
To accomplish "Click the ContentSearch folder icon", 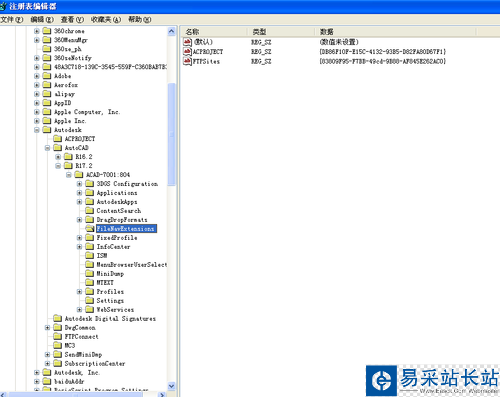I will tap(89, 211).
